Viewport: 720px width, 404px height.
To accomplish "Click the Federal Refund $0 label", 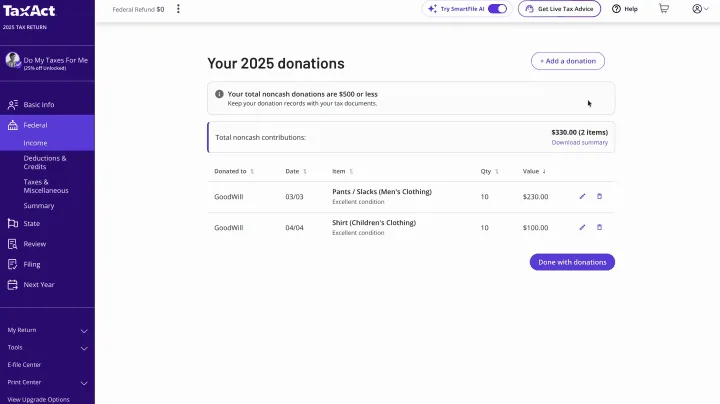I will point(138,9).
